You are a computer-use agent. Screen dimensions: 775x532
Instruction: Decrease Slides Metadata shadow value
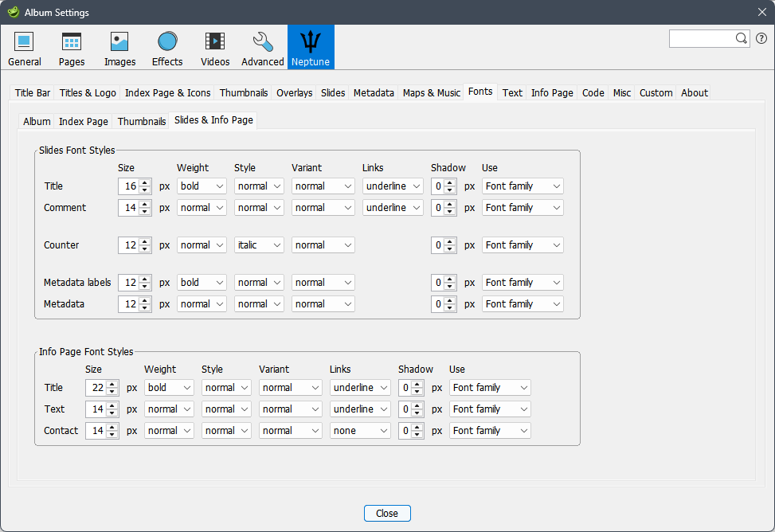tap(450, 308)
